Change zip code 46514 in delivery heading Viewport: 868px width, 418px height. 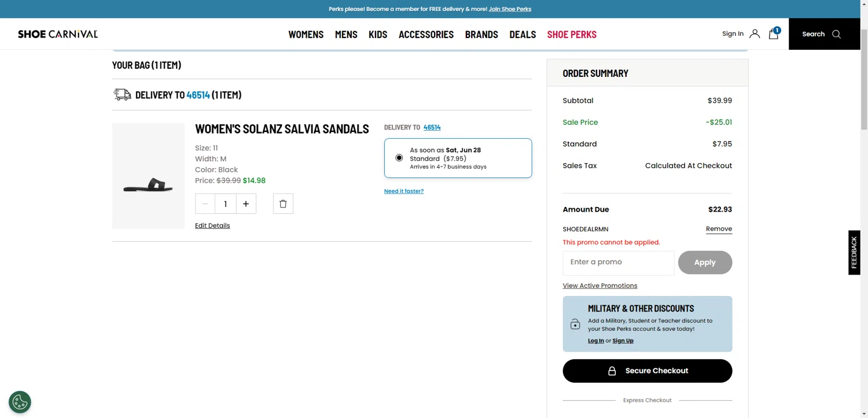pyautogui.click(x=198, y=95)
